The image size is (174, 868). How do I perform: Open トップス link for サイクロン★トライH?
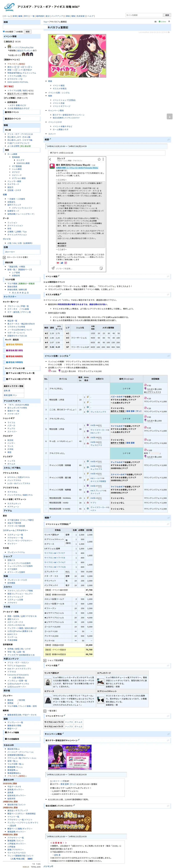click(x=69, y=722)
